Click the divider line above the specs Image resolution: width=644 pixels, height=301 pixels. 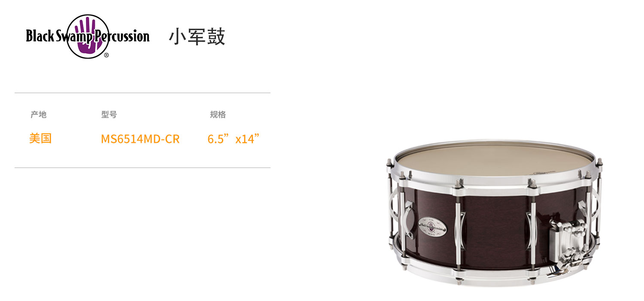click(143, 93)
